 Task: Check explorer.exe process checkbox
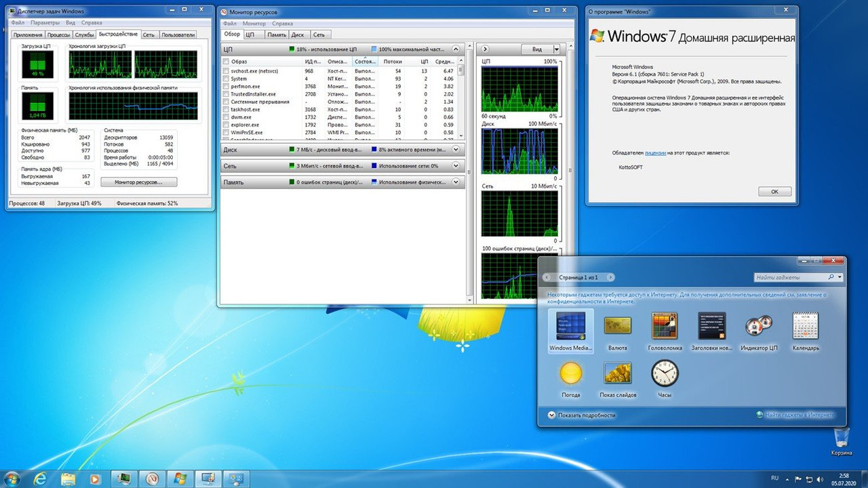click(226, 125)
